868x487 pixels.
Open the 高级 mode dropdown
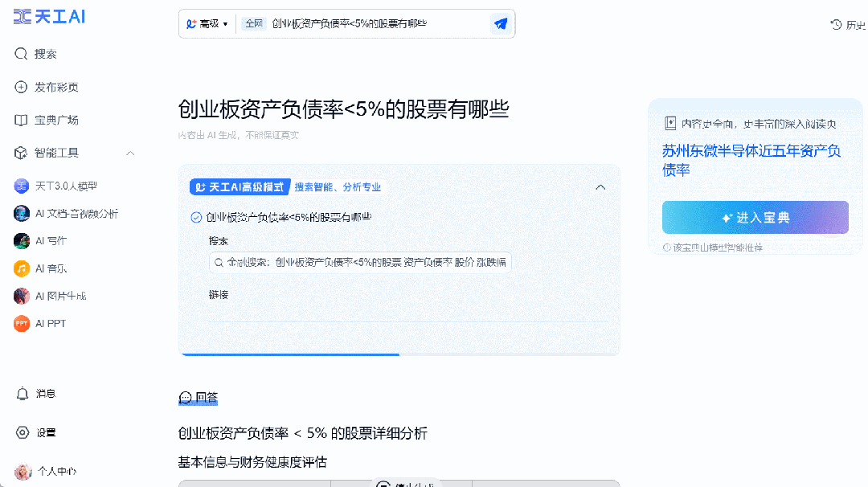[207, 23]
